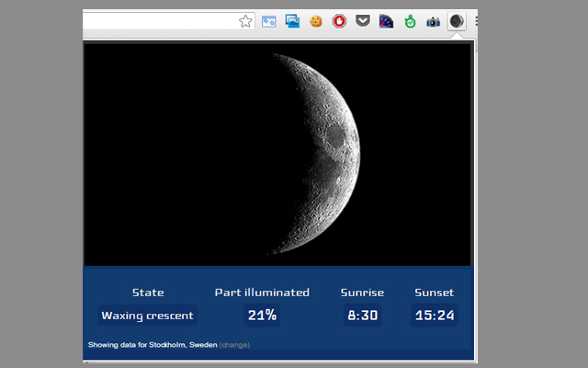This screenshot has width=588, height=368.
Task: Open the stacked blue images extension icon
Action: (292, 21)
